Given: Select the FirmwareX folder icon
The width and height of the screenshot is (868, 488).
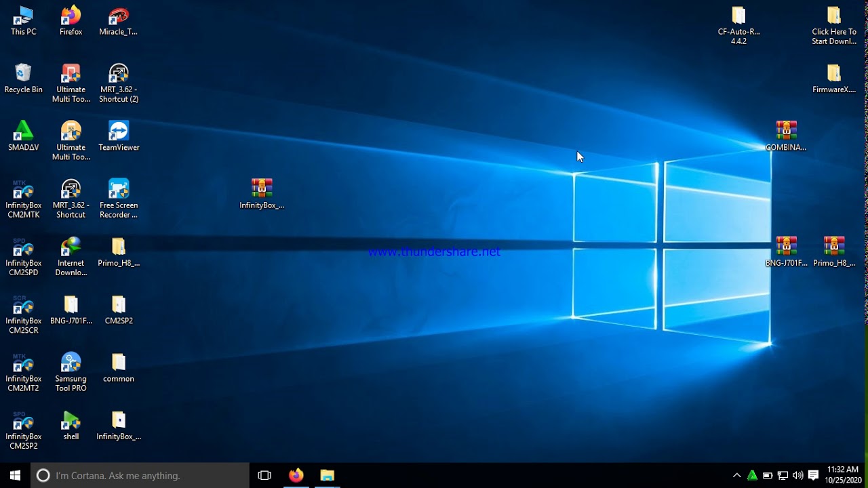Looking at the screenshot, I should tap(834, 79).
